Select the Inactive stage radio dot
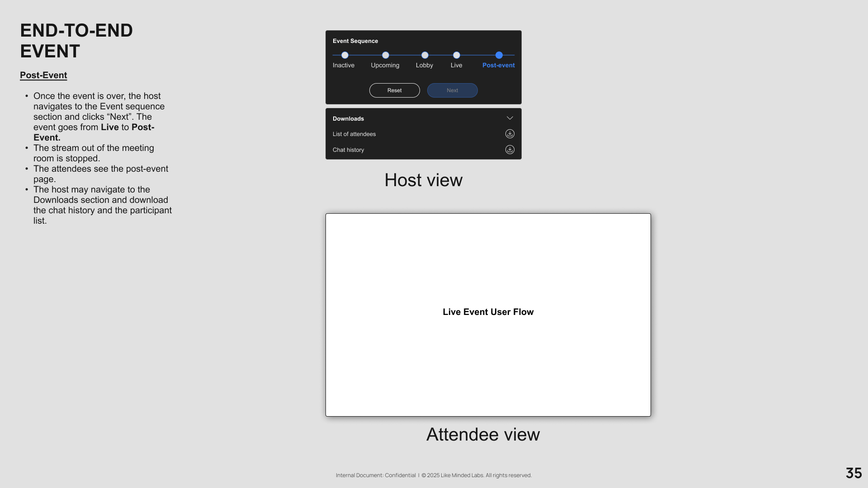This screenshot has height=488, width=868. point(345,55)
